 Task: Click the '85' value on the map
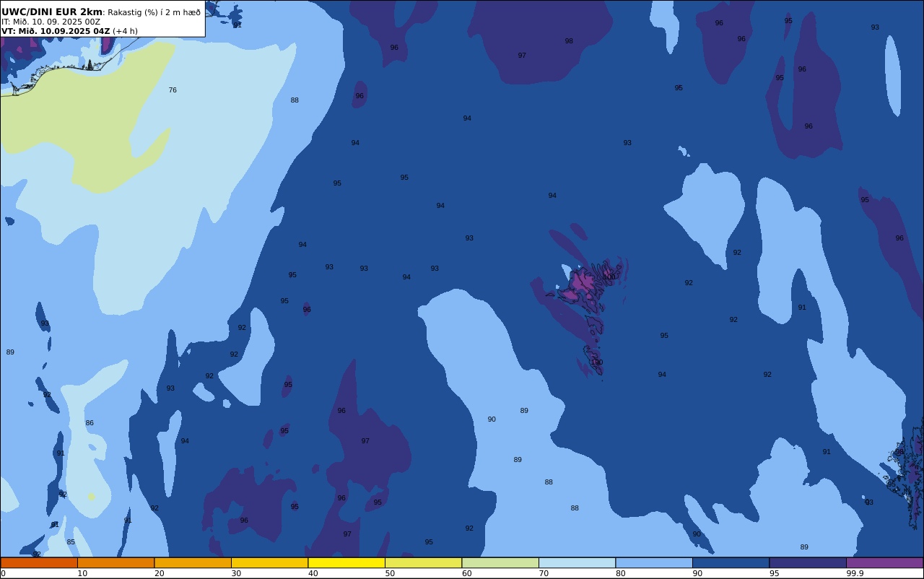(71, 542)
